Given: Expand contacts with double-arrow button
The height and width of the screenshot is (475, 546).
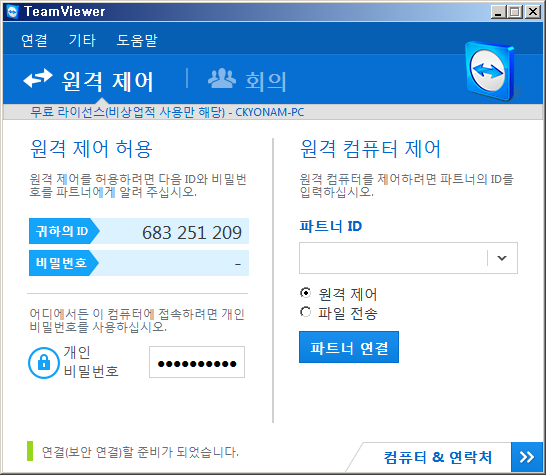Looking at the screenshot, I should pyautogui.click(x=527, y=457).
